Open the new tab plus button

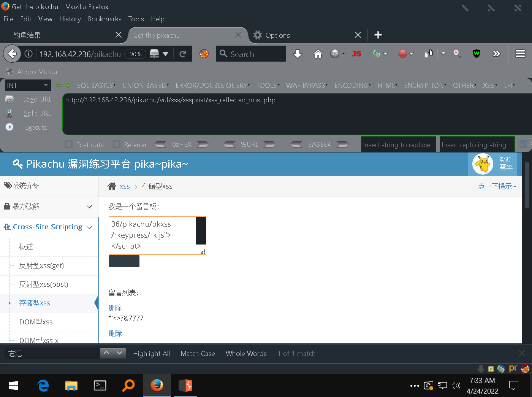(378, 35)
